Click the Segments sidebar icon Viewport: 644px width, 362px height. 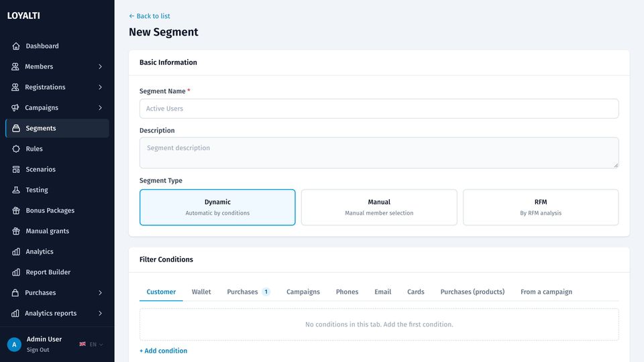pyautogui.click(x=16, y=128)
